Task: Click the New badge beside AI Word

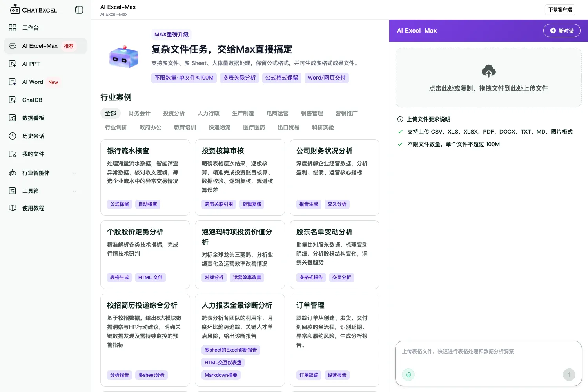Action: point(53,82)
